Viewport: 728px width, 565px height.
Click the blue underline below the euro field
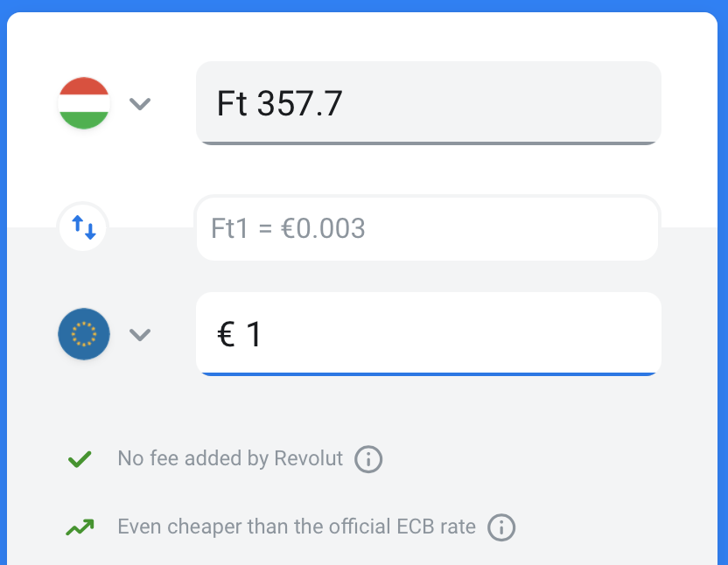pos(428,373)
